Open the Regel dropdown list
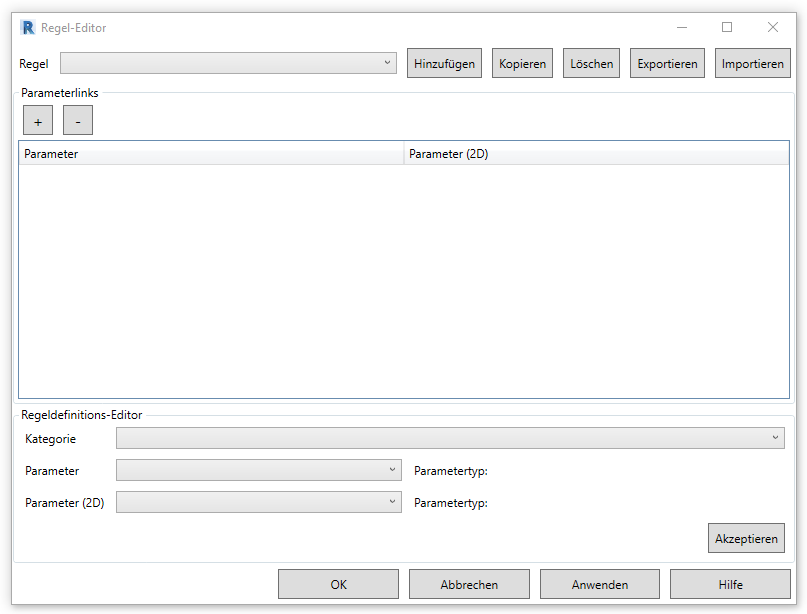The width and height of the screenshot is (807, 614). [x=228, y=64]
